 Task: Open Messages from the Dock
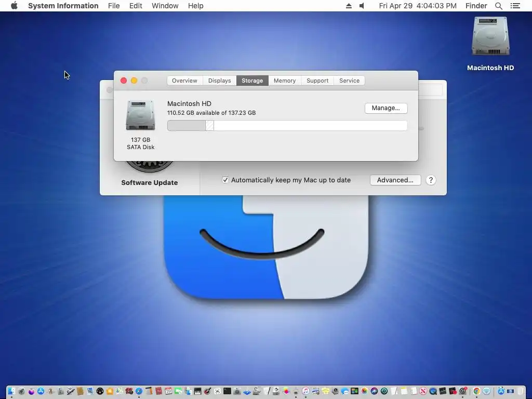pos(345,391)
